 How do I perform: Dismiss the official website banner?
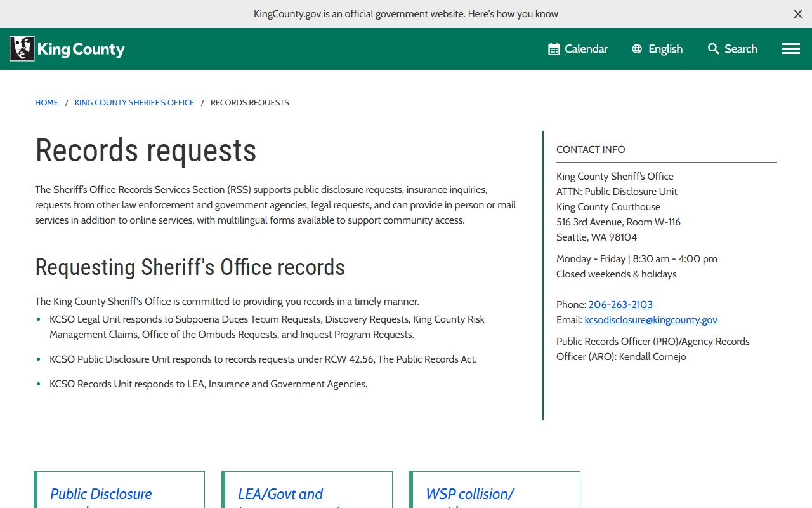tap(798, 14)
